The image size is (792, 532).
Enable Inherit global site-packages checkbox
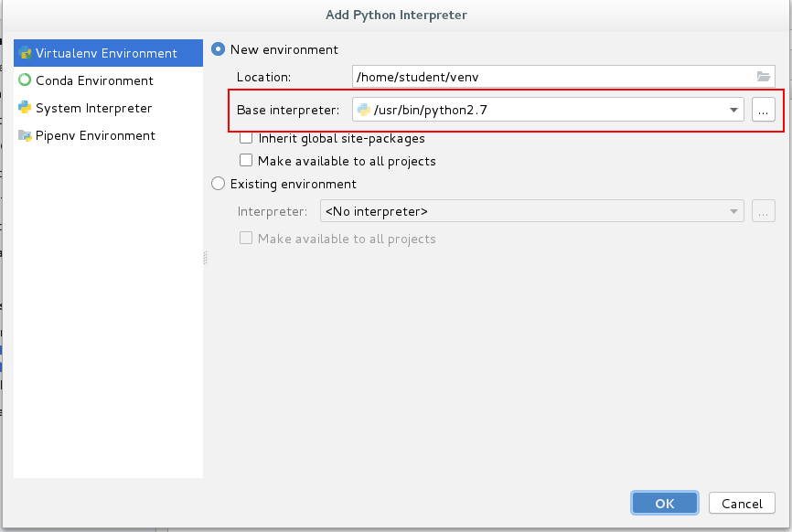[x=246, y=139]
